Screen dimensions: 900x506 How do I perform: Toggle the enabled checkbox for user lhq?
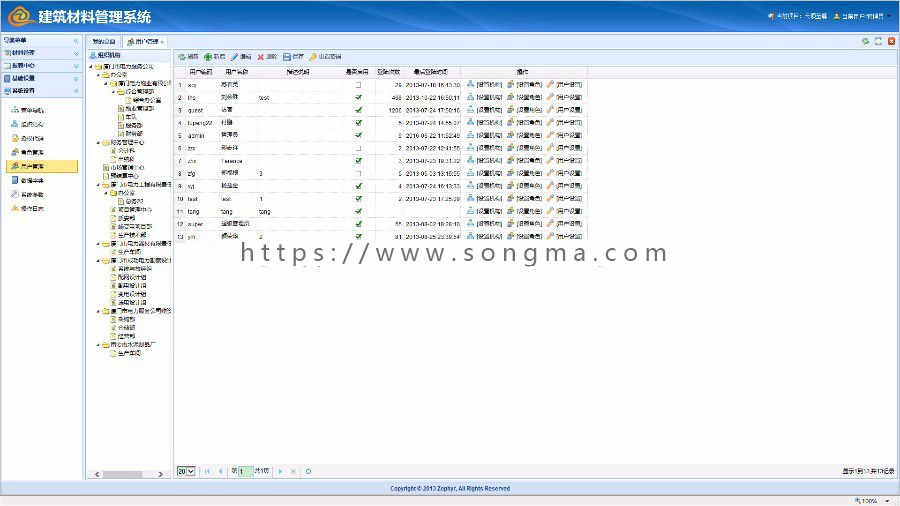(x=358, y=97)
